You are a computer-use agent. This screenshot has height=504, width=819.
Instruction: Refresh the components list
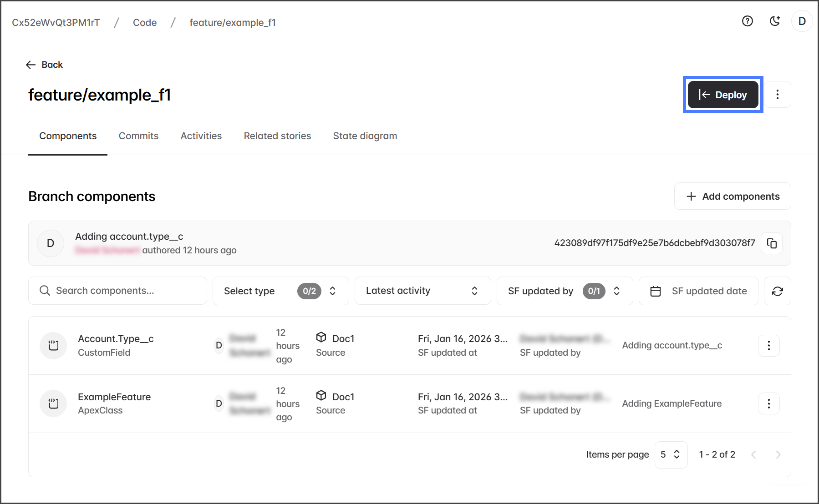tap(777, 291)
